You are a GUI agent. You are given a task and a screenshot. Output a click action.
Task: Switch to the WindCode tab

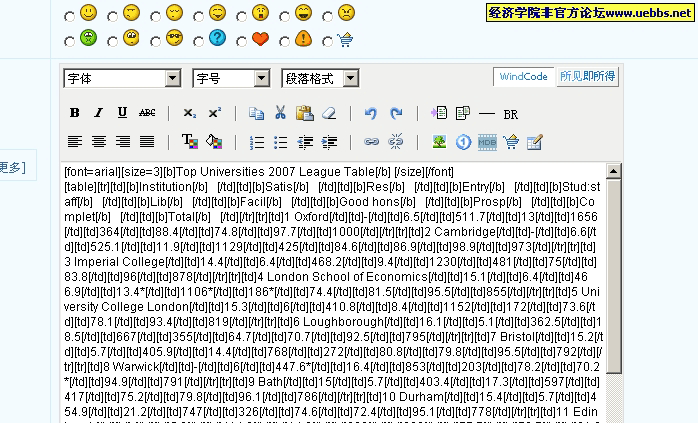[524, 77]
